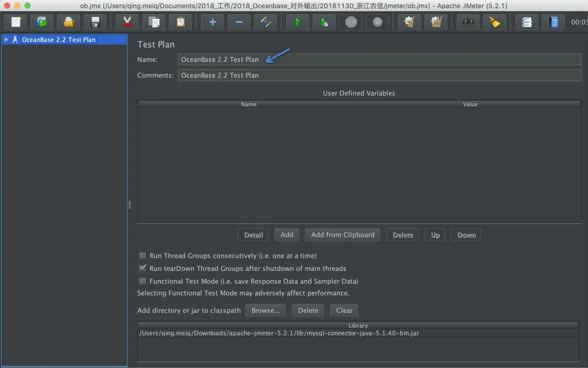Viewport: 588px width, 368px height.
Task: Stop the running test
Action: tap(351, 22)
